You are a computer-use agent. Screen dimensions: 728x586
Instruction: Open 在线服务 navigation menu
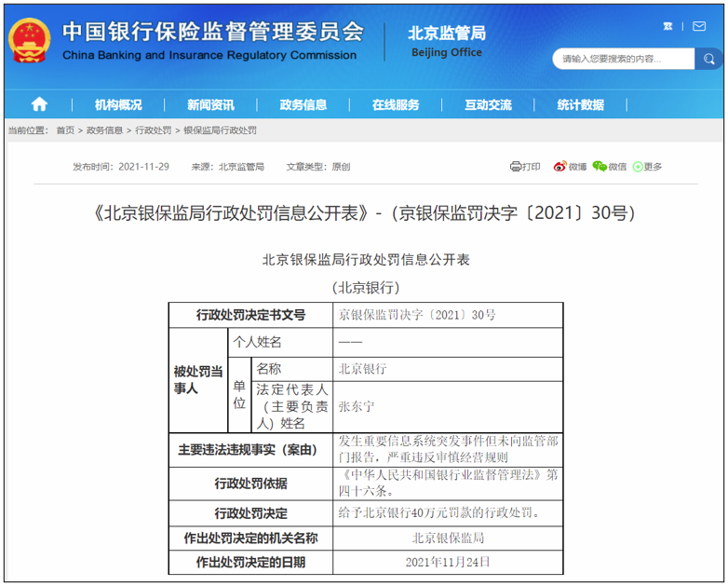(396, 105)
